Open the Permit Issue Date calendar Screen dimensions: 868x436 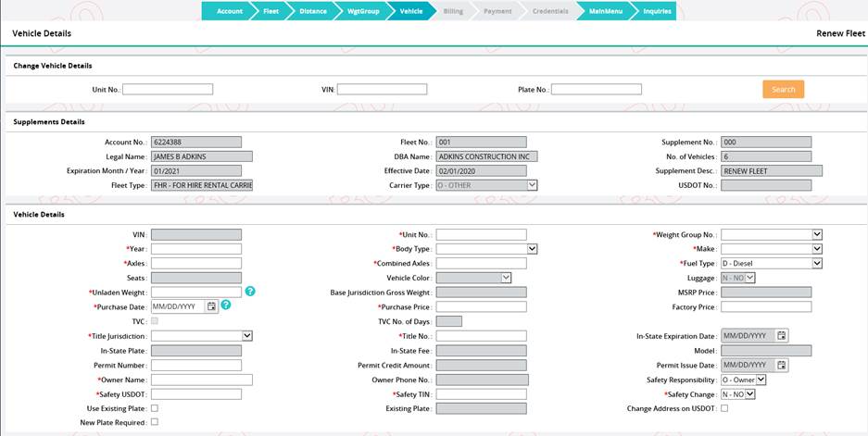click(782, 365)
